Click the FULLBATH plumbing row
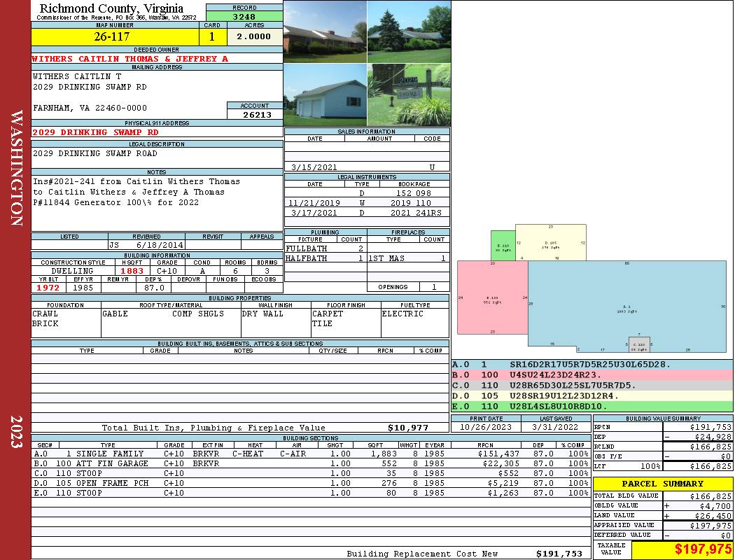 (325, 248)
